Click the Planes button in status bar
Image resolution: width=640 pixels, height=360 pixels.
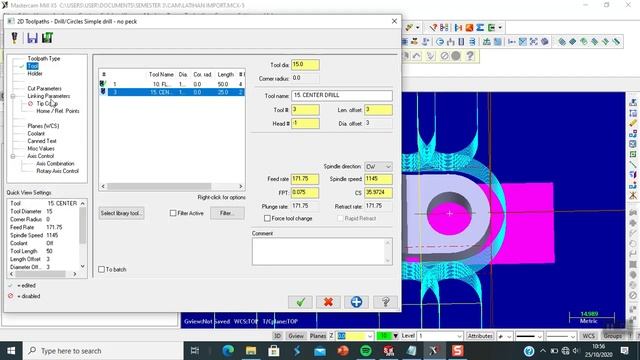[x=318, y=336]
